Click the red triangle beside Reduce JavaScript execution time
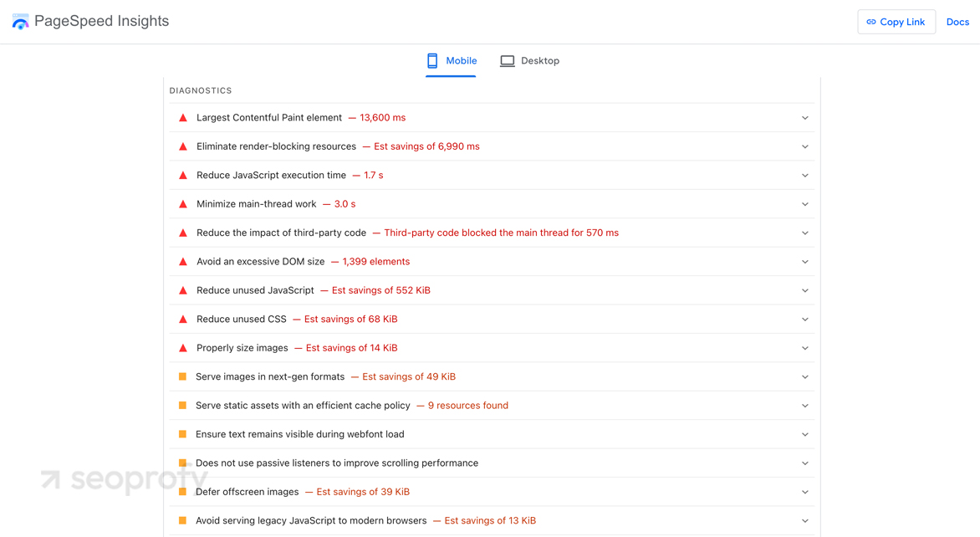The width and height of the screenshot is (980, 537). tap(183, 175)
